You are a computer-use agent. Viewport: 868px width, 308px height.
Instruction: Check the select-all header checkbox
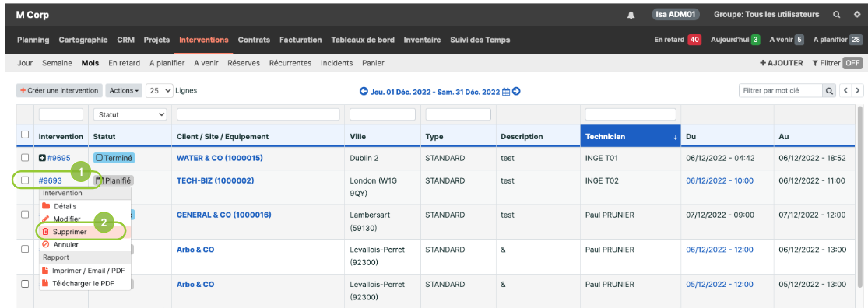(24, 135)
